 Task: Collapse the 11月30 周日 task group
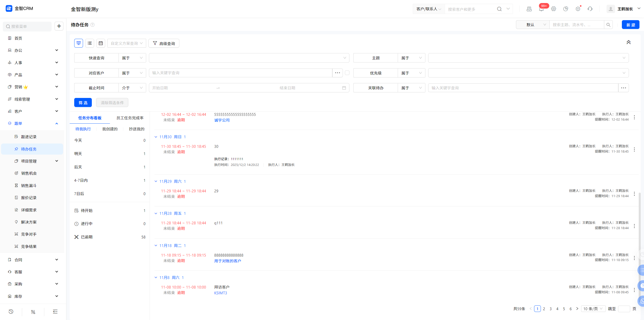[156, 137]
